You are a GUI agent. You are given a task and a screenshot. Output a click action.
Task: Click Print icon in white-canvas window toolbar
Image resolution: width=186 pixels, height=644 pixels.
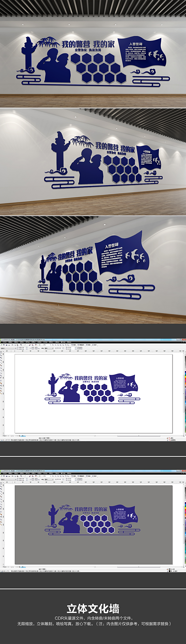click(9, 345)
